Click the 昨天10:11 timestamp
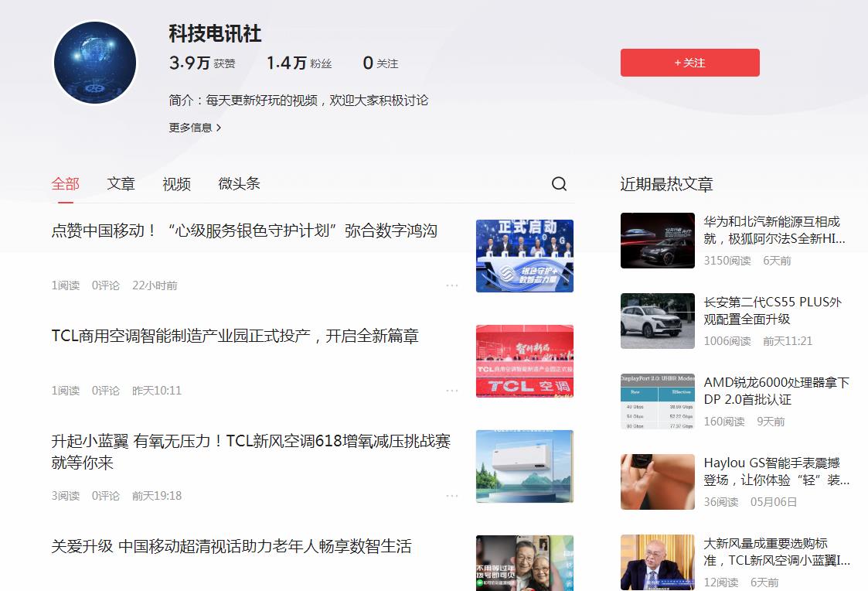The image size is (868, 591). point(157,391)
